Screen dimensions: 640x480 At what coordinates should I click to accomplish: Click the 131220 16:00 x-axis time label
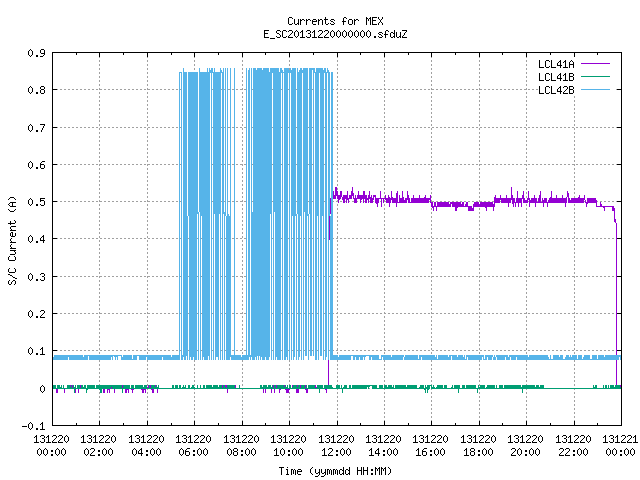click(x=430, y=446)
